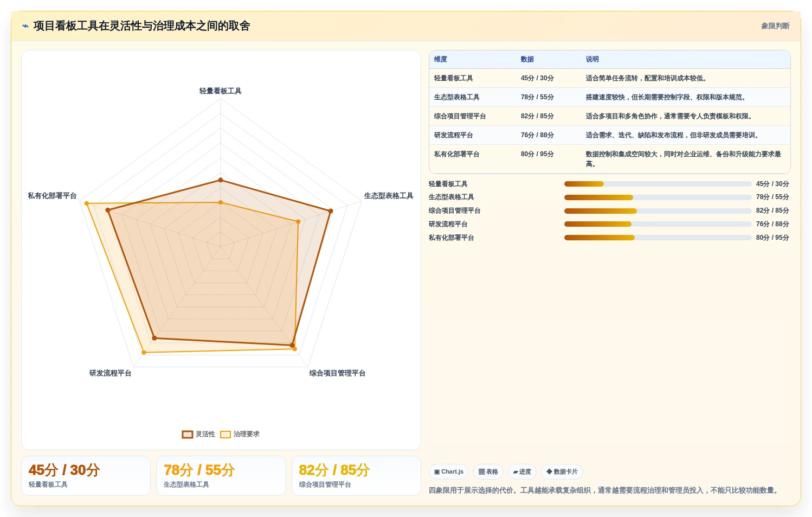Click the 数据 column header in the table
The height and width of the screenshot is (517, 812).
point(527,59)
